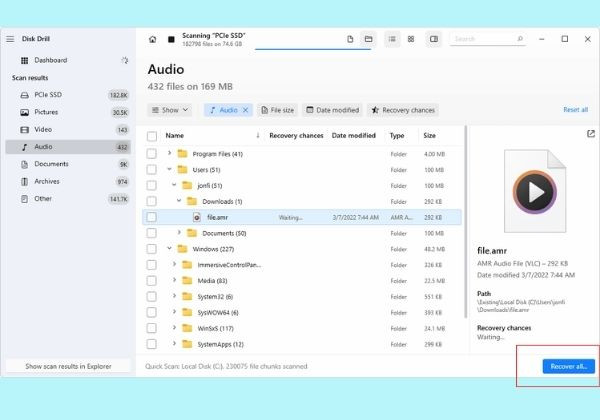
Task: Select Documents category in sidebar
Action: [68, 164]
